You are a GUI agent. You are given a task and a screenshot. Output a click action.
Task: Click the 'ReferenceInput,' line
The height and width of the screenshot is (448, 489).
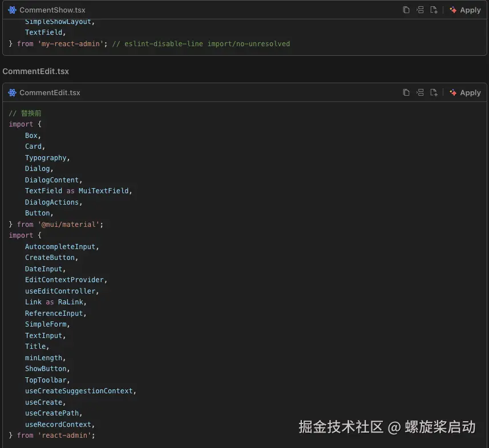tap(55, 313)
